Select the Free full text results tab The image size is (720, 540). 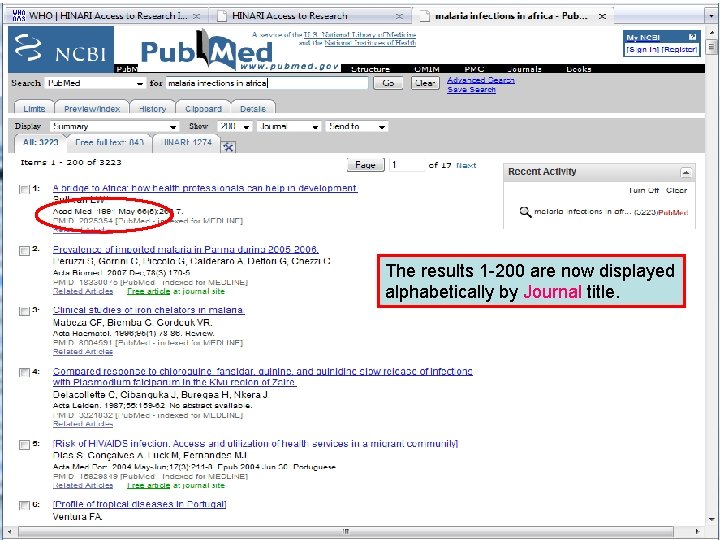(x=109, y=142)
